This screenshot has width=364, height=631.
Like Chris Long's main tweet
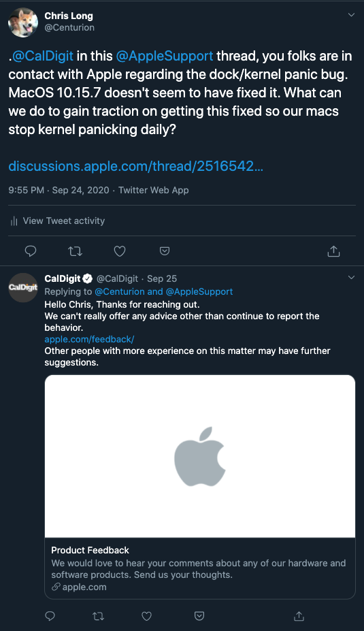(x=120, y=251)
